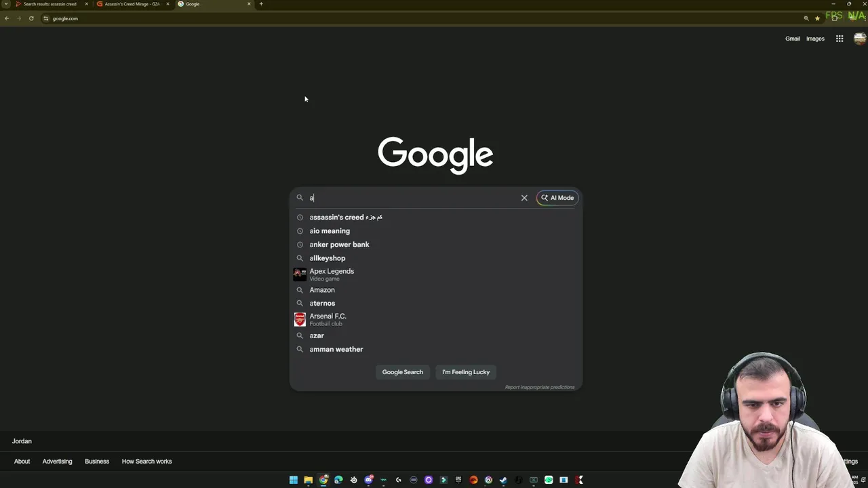The image size is (868, 488).
Task: Close the Google tab
Action: tap(249, 4)
